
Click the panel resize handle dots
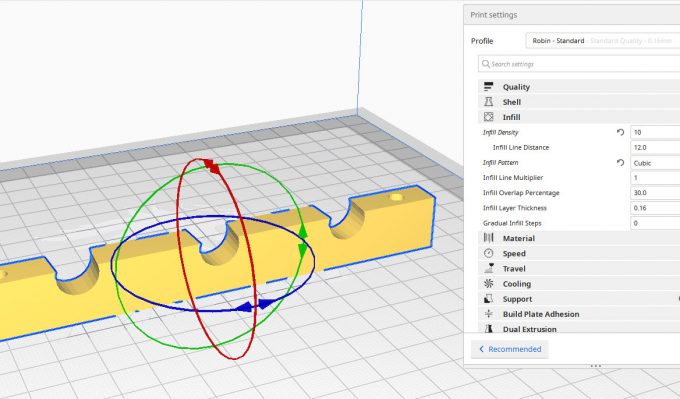(x=596, y=366)
